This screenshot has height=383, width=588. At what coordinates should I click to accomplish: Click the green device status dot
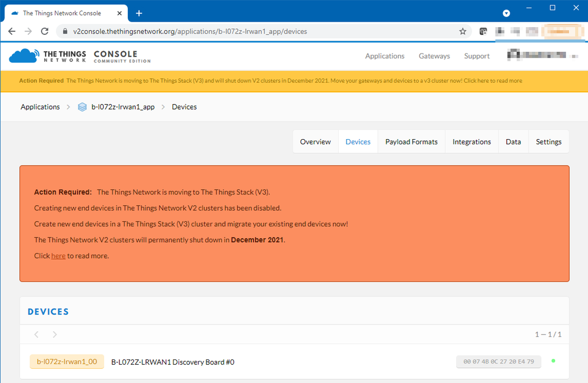(553, 361)
